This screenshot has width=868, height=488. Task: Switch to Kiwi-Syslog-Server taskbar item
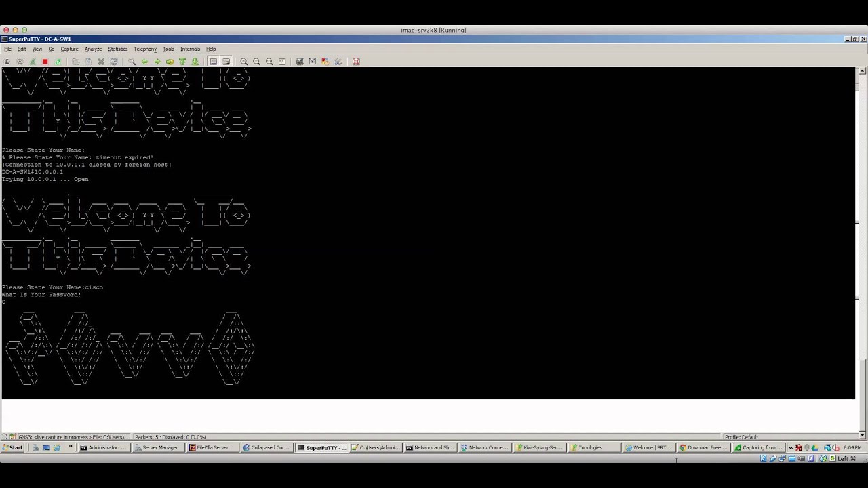click(538, 447)
